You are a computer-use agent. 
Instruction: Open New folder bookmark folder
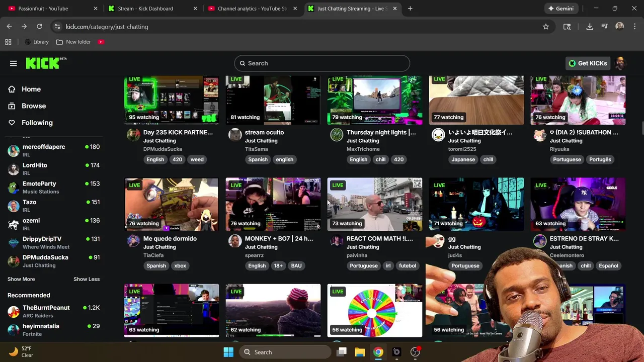pyautogui.click(x=73, y=42)
